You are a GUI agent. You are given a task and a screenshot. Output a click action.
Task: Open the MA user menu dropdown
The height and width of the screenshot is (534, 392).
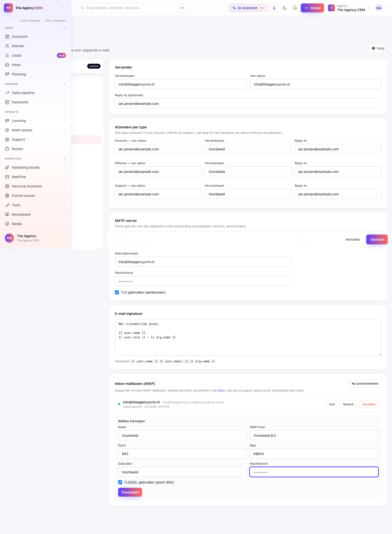tap(381, 8)
